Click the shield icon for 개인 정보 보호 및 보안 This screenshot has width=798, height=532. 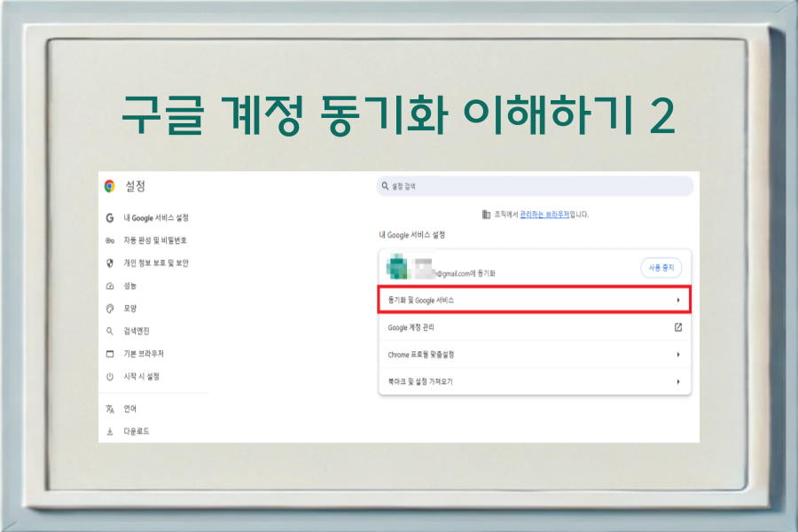coord(109,263)
